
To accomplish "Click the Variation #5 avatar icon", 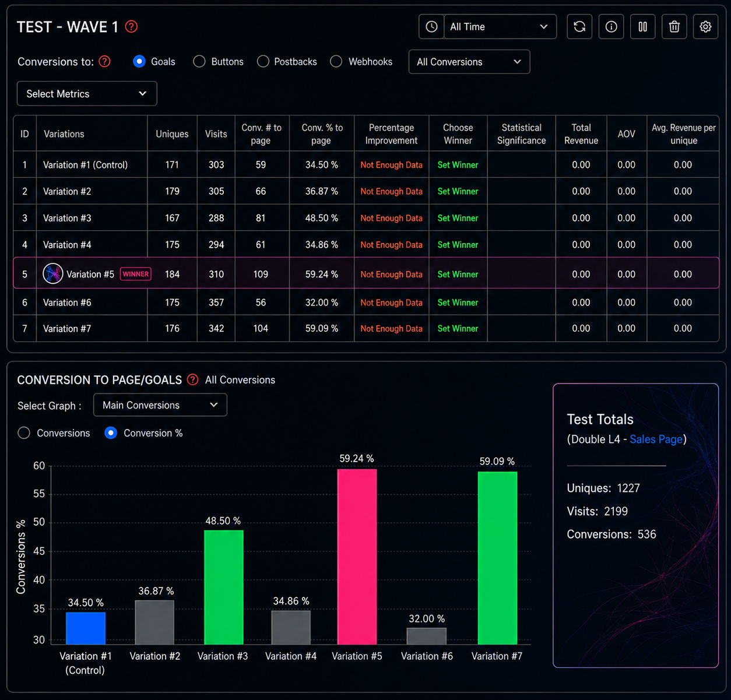I will (x=53, y=273).
